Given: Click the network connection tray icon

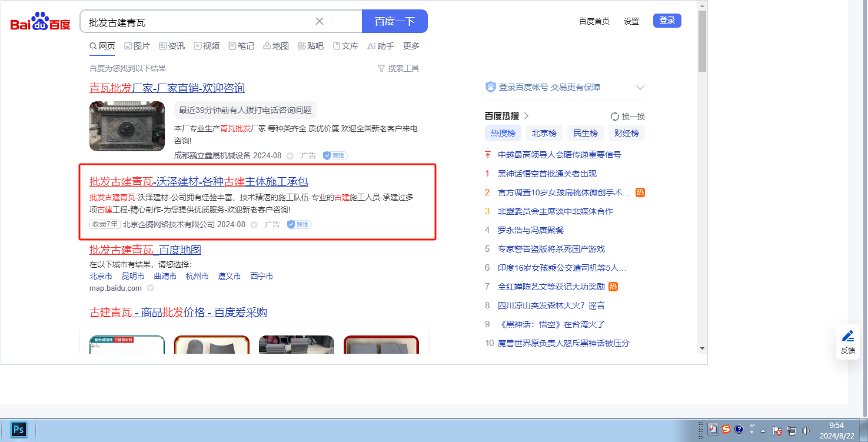Looking at the screenshot, I should (791, 430).
